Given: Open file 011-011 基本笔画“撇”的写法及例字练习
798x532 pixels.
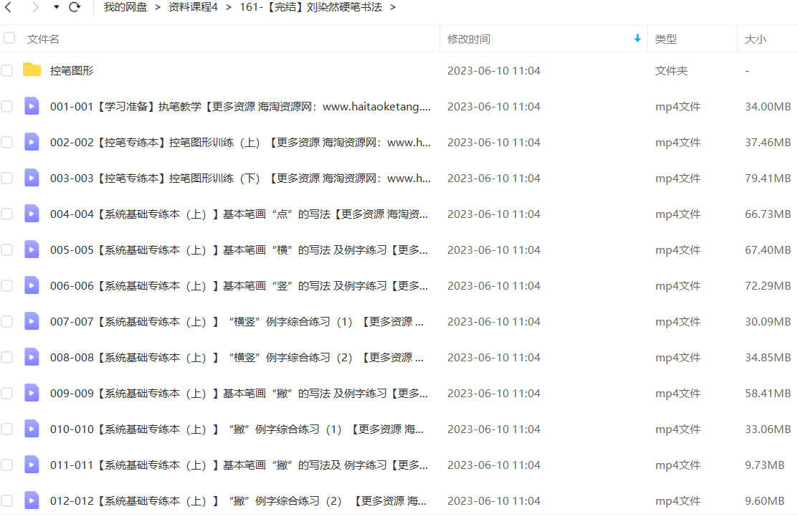Looking at the screenshot, I should pyautogui.click(x=239, y=465).
